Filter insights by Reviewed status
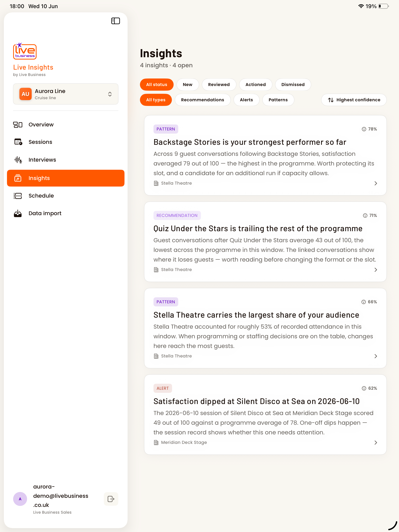399x532 pixels. point(219,84)
